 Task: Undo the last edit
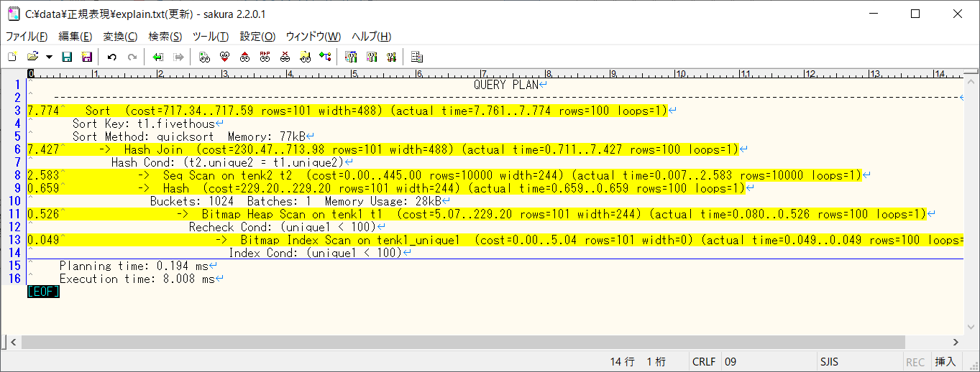111,57
